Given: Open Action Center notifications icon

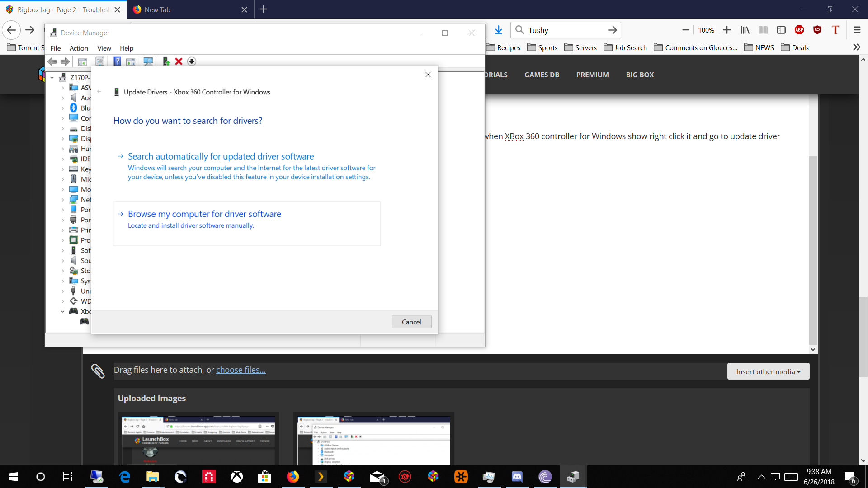Looking at the screenshot, I should pos(850,477).
